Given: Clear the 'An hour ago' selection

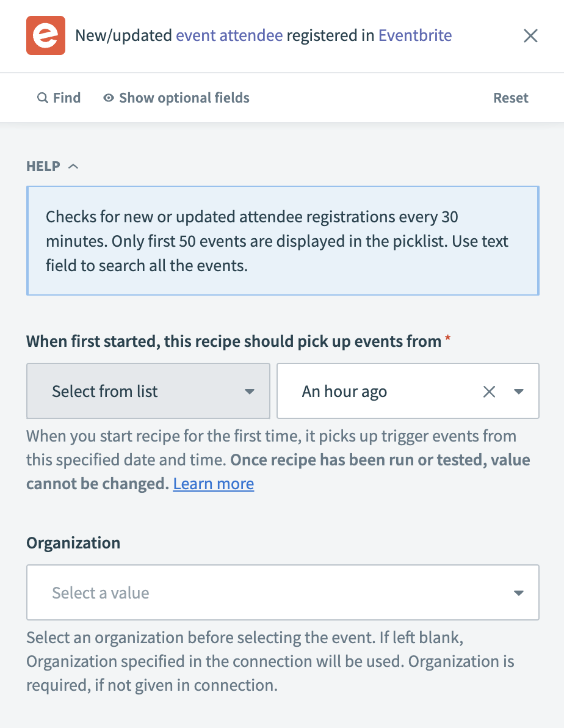Looking at the screenshot, I should (x=489, y=391).
